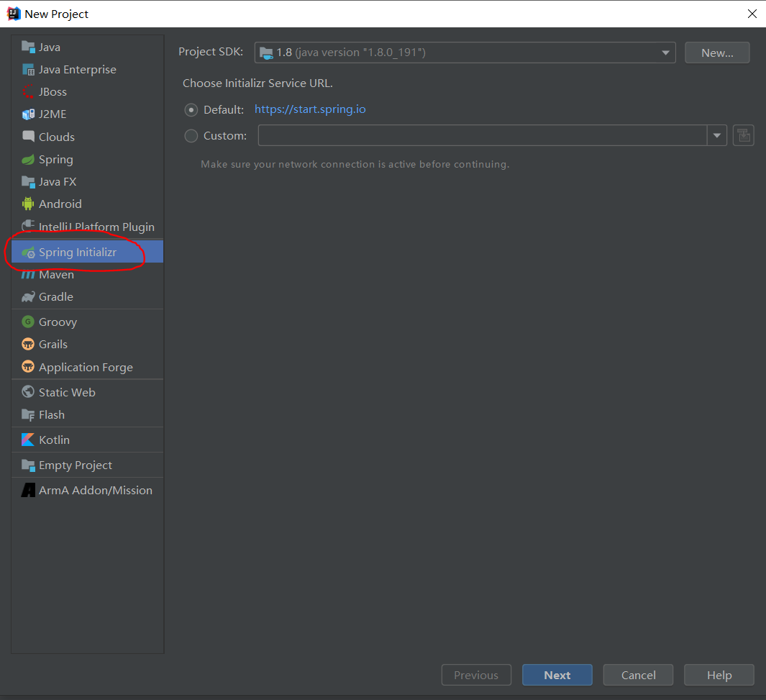Viewport: 766px width, 700px height.
Task: Click the 'Choose Initializr Service URL.' text
Action: point(257,83)
